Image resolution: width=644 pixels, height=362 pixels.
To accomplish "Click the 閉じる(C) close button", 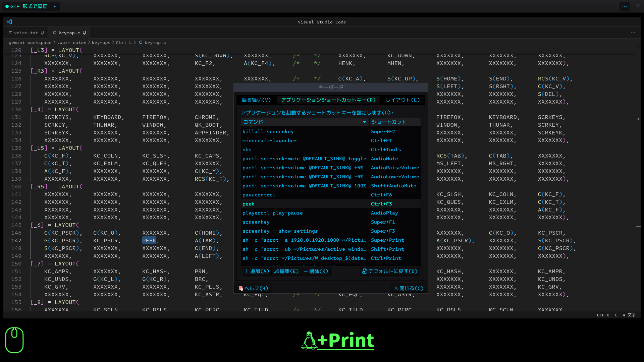I will click(x=409, y=288).
